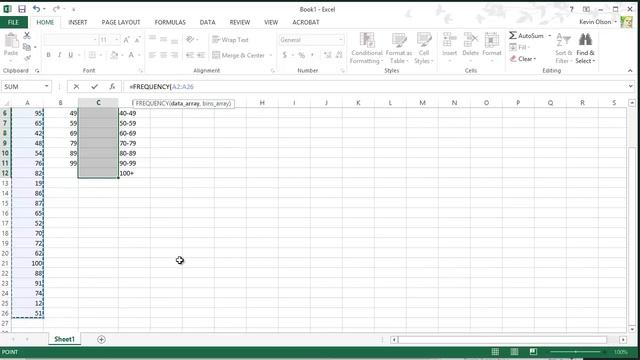
Task: Open Kevin Olson account dropdown
Action: [x=616, y=22]
